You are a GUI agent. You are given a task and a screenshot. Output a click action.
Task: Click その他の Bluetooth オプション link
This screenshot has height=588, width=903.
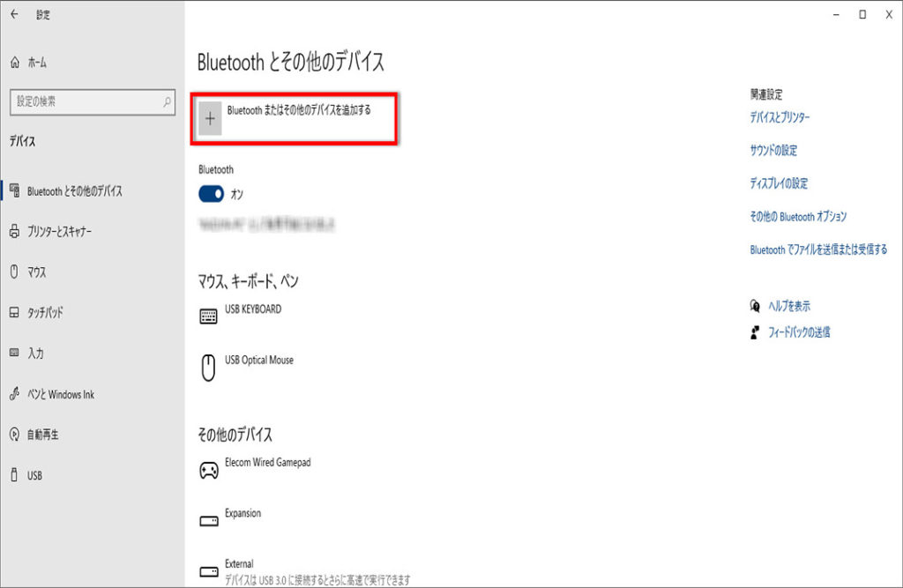coord(798,217)
